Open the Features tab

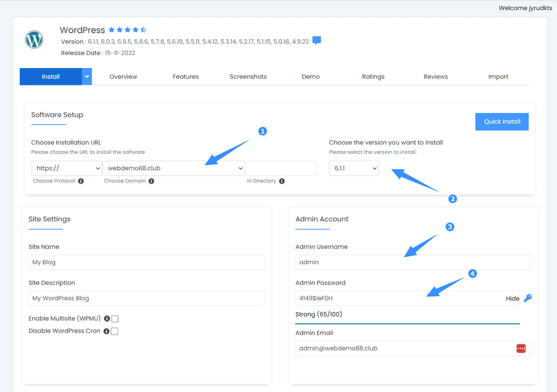(x=186, y=77)
